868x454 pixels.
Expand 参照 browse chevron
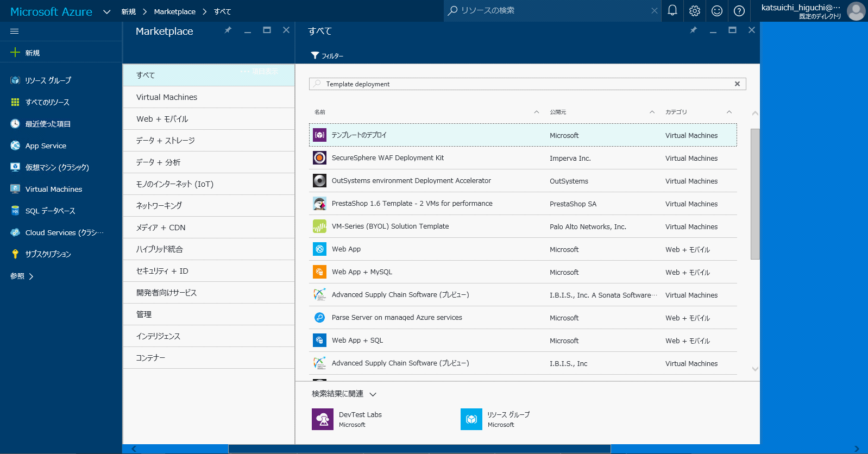(x=31, y=276)
